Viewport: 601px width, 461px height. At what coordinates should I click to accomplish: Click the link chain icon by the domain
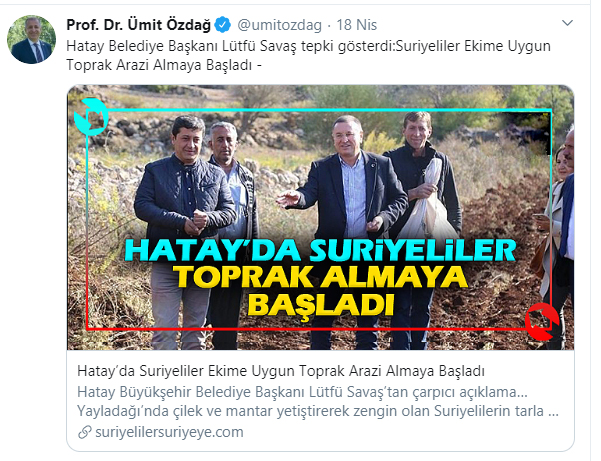point(85,432)
